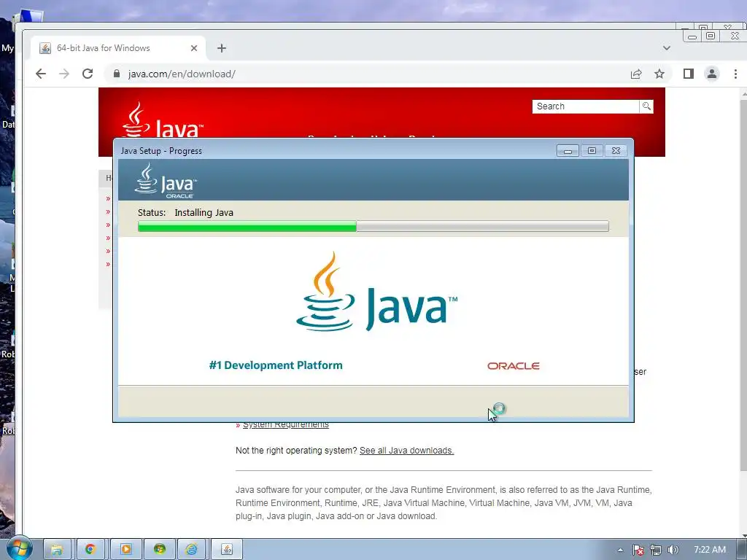Open the Chrome profile avatar menu

coord(712,74)
